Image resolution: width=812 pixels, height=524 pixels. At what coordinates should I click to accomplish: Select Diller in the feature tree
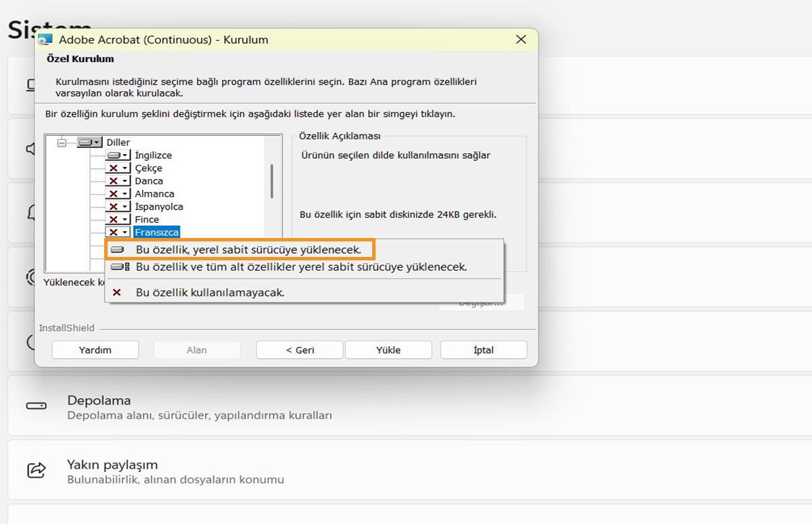pyautogui.click(x=118, y=143)
